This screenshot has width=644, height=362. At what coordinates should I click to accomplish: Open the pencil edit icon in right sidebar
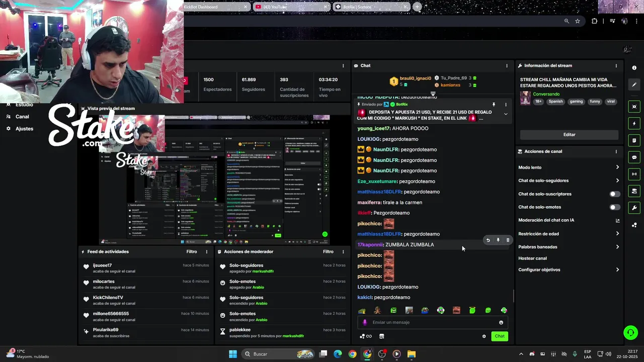point(634,84)
